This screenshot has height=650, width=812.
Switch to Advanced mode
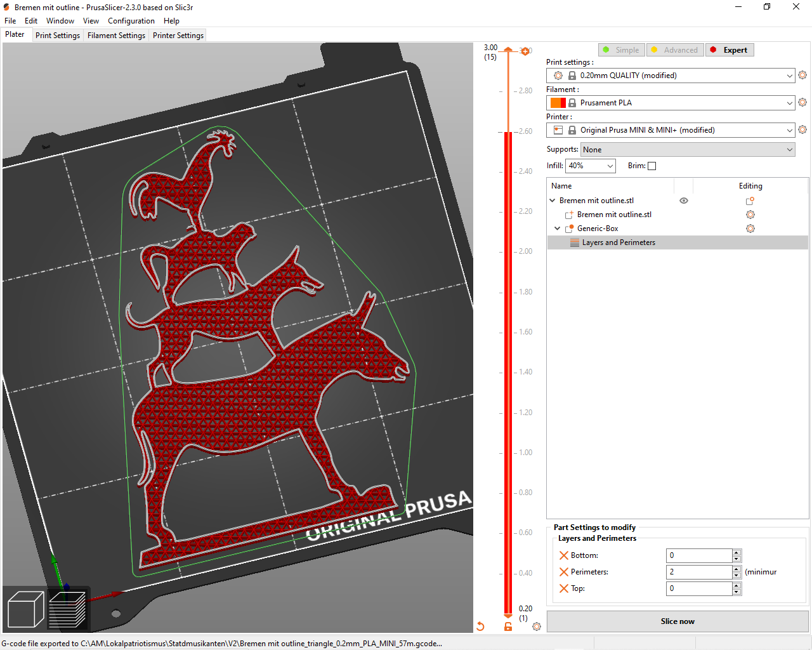(x=675, y=50)
